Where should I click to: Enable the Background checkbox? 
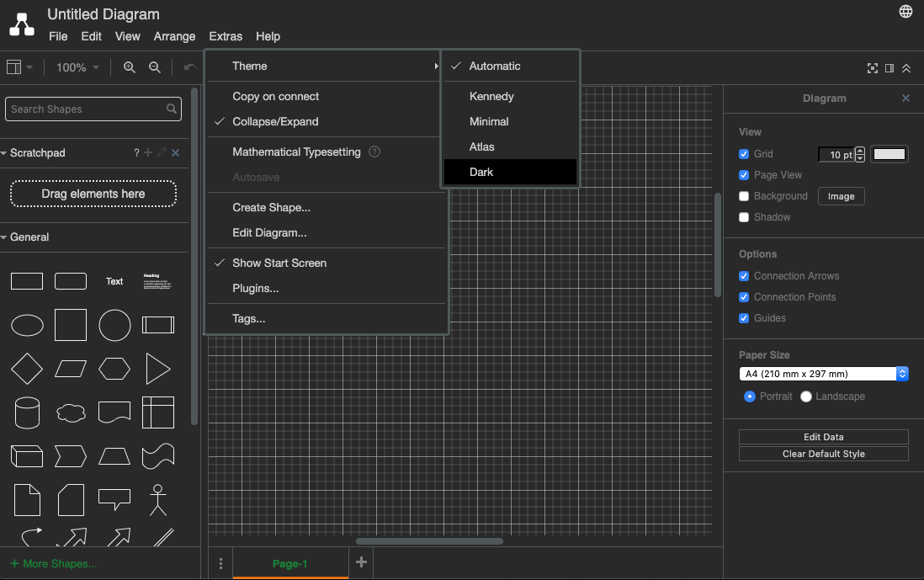(744, 196)
